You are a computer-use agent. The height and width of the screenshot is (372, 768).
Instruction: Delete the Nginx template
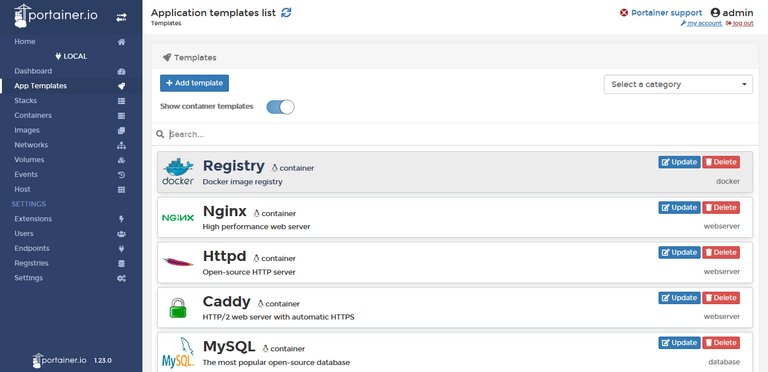pyautogui.click(x=721, y=208)
